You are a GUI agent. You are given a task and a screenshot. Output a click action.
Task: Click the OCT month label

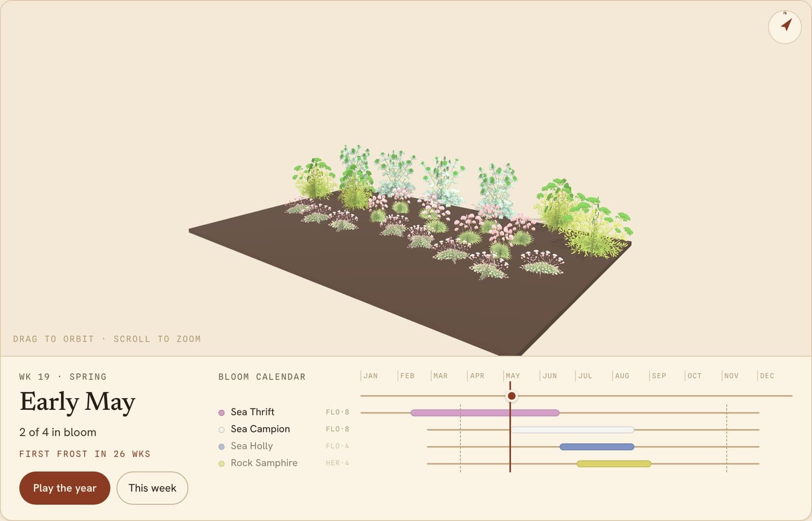point(694,376)
